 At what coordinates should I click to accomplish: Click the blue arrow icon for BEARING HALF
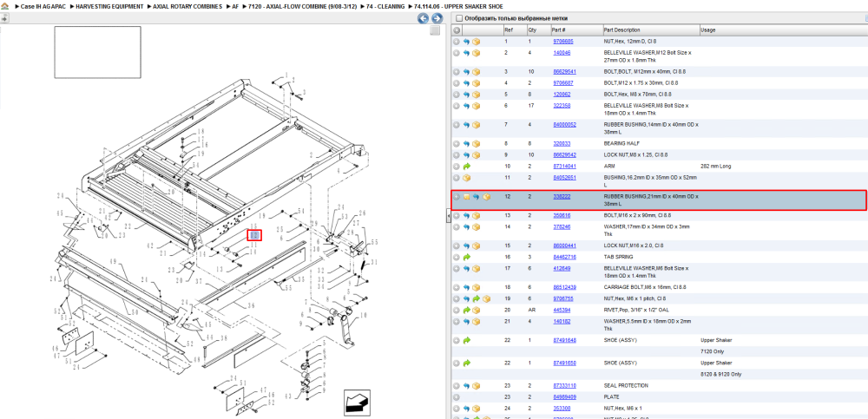(467, 143)
